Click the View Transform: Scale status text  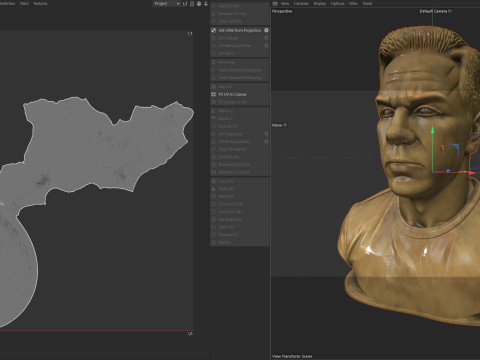pyautogui.click(x=292, y=356)
